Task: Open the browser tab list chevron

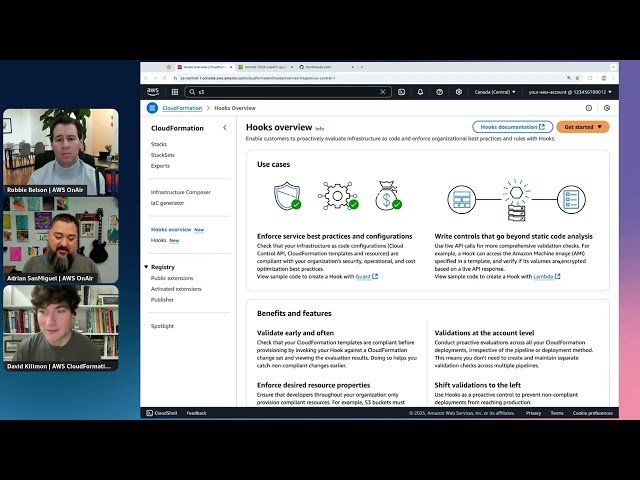Action: [x=613, y=67]
